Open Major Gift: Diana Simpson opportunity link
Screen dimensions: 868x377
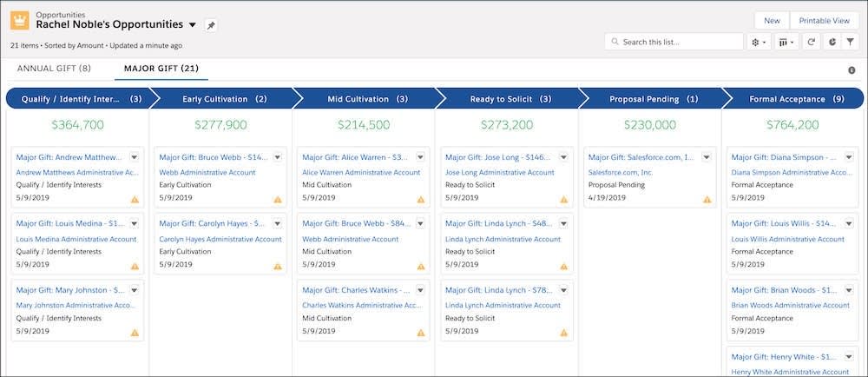pos(785,157)
